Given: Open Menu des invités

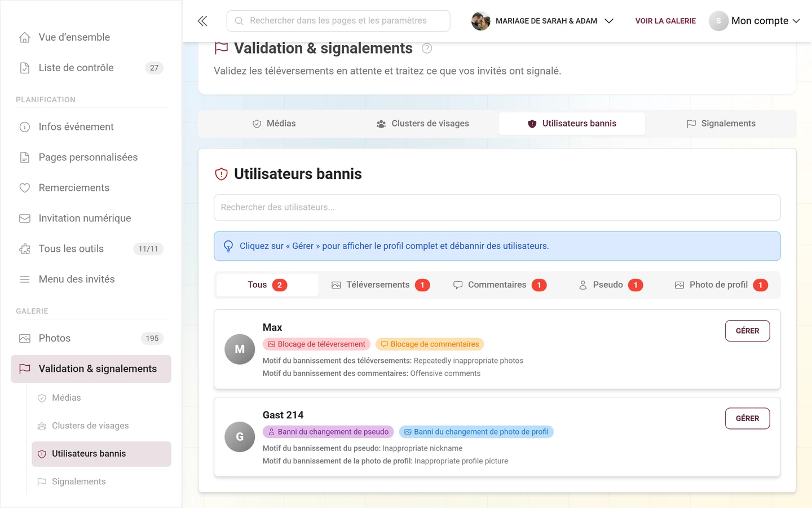Looking at the screenshot, I should point(91,279).
